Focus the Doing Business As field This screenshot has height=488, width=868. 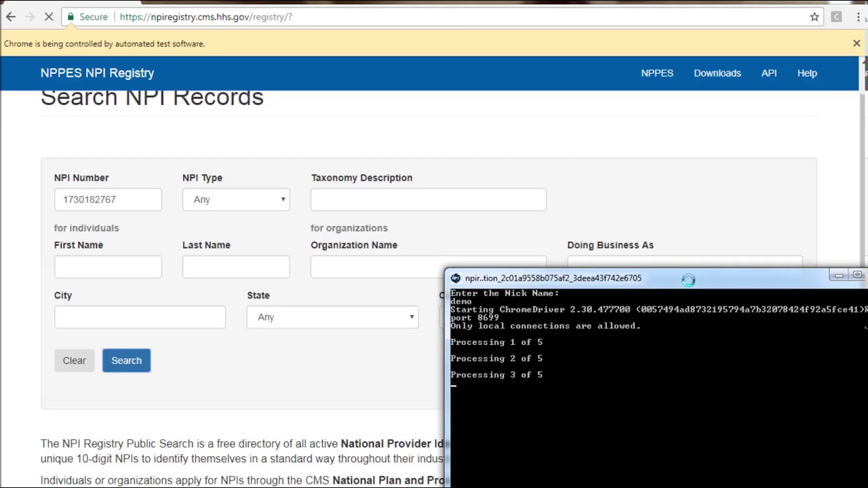(x=685, y=262)
